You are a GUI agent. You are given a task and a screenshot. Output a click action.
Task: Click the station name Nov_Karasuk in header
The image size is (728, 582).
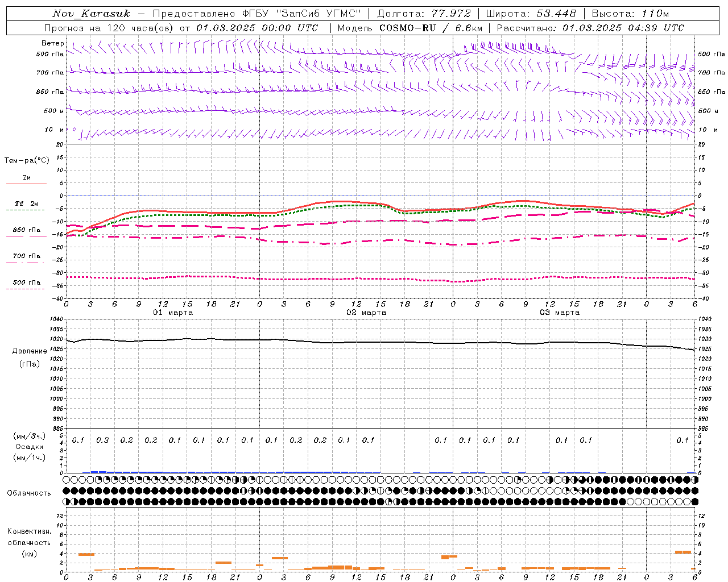[91, 14]
